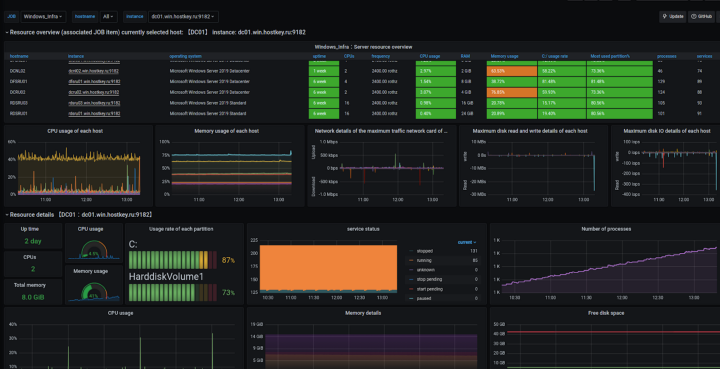Sort table by CPUs column header
This screenshot has height=369, width=720.
pyautogui.click(x=349, y=56)
